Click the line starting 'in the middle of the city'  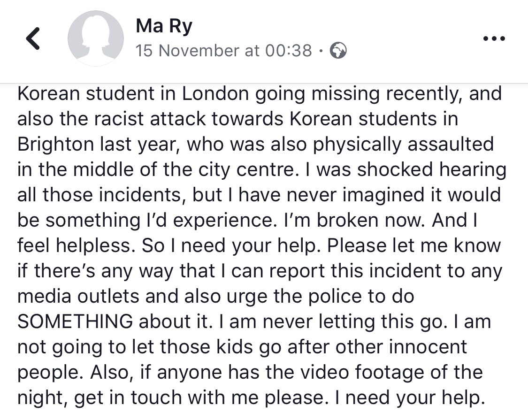261,170
